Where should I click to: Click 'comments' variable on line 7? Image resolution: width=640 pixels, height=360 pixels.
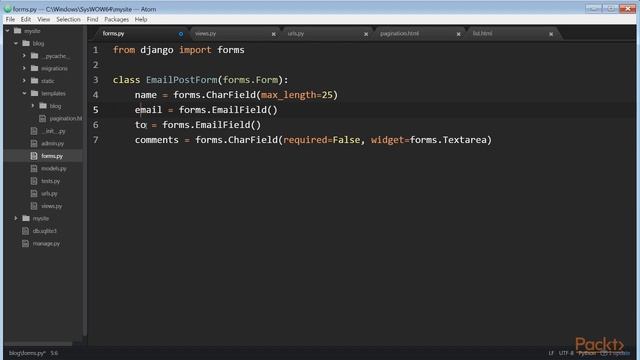(x=157, y=140)
